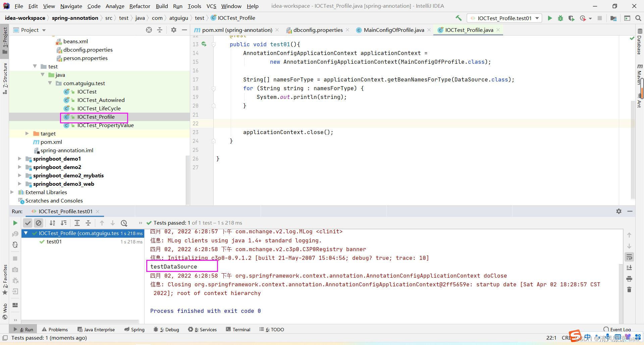Toggle show passed tests button
Image resolution: width=644 pixels, height=345 pixels.
(28, 223)
